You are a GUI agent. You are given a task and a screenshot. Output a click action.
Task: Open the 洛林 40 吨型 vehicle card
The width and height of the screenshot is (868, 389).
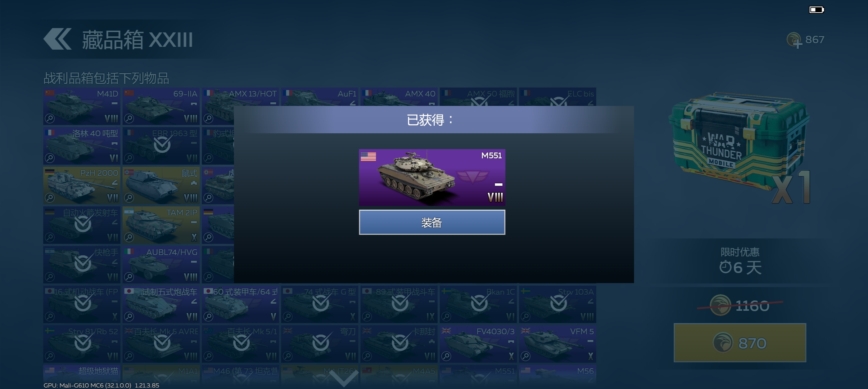[82, 146]
